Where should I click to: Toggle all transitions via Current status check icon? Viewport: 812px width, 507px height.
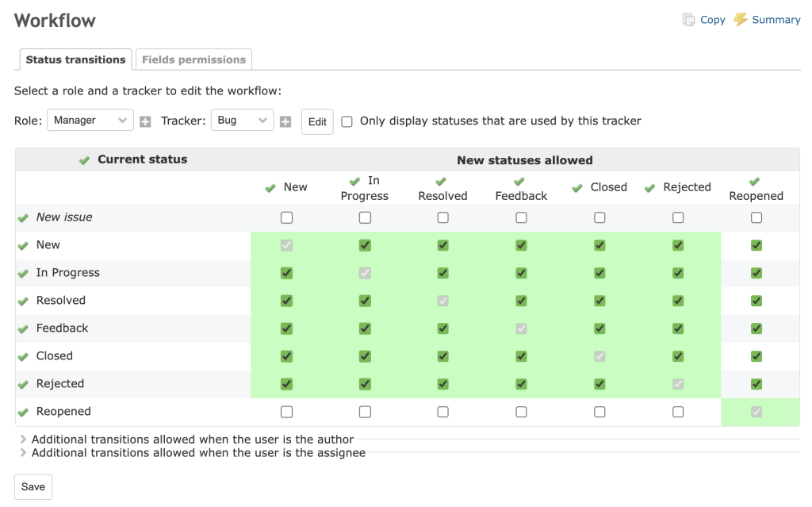84,159
